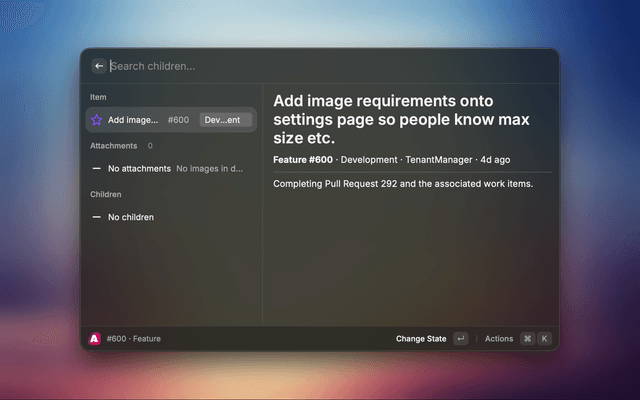640x400 pixels.
Task: Click the K key icon
Action: click(x=544, y=338)
